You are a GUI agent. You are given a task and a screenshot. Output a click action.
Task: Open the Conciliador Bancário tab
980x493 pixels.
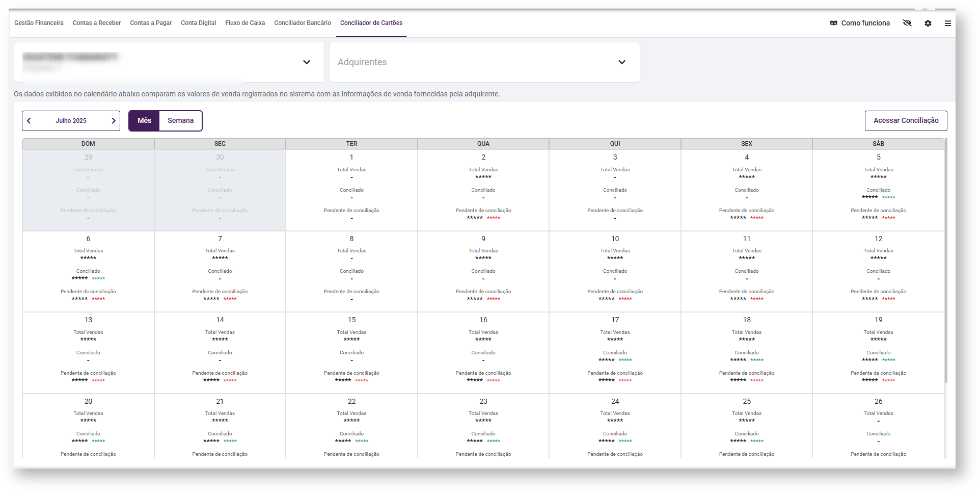coord(302,23)
